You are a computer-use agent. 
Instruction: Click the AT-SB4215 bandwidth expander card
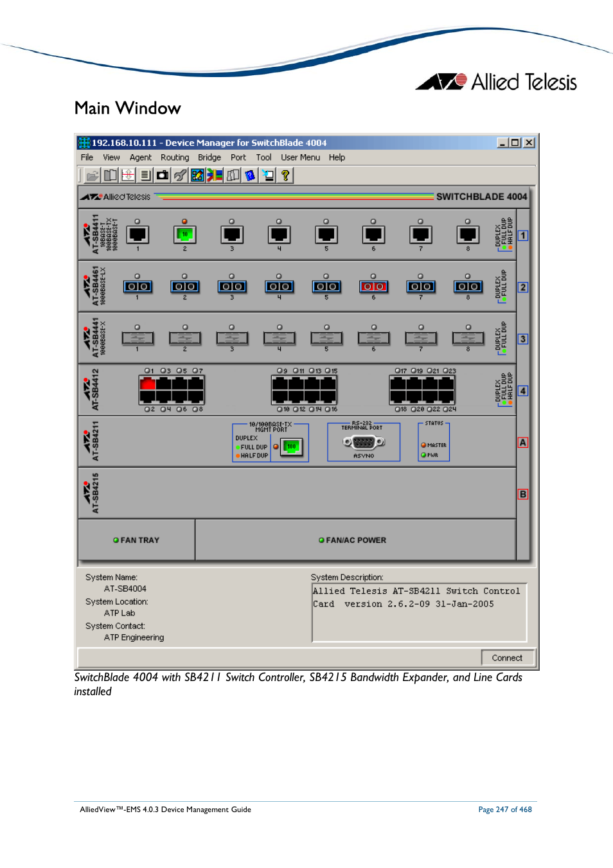tap(297, 493)
